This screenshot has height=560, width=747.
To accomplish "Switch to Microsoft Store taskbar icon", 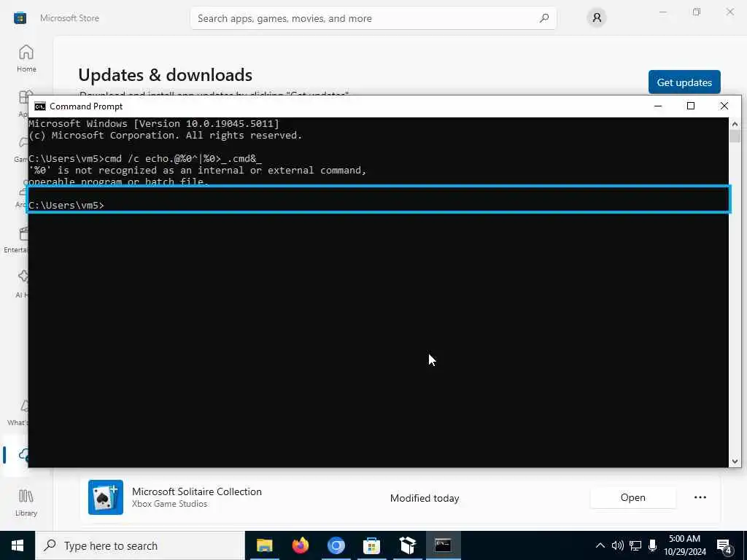I will pyautogui.click(x=371, y=545).
